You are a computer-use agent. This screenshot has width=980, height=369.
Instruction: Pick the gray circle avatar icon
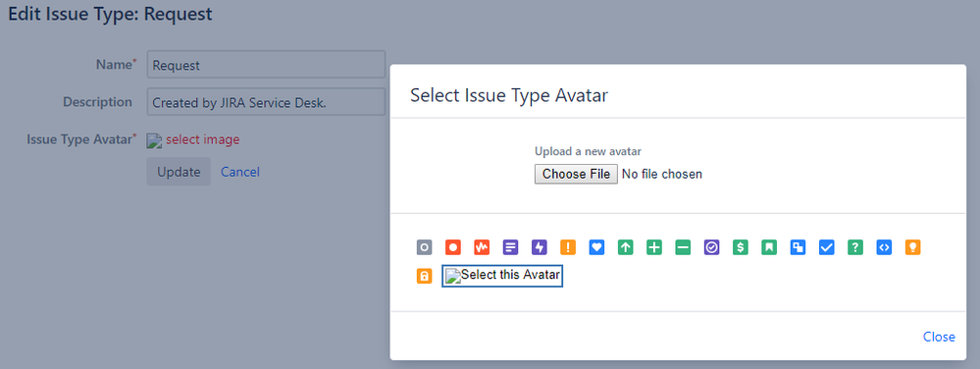click(425, 247)
